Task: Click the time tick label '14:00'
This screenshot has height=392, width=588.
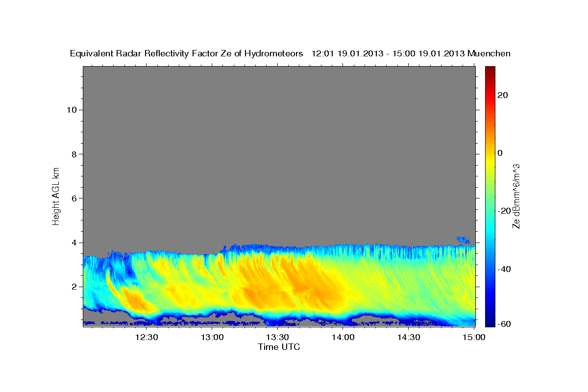Action: 343,337
